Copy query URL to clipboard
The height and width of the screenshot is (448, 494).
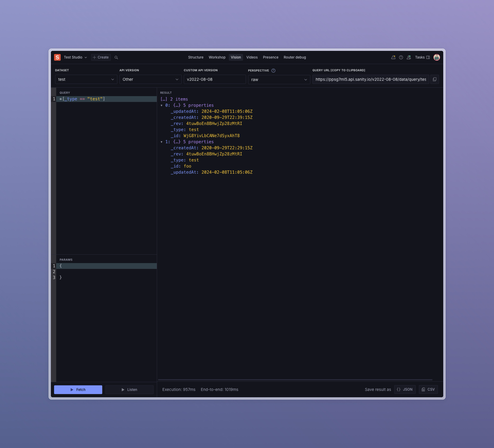click(434, 79)
